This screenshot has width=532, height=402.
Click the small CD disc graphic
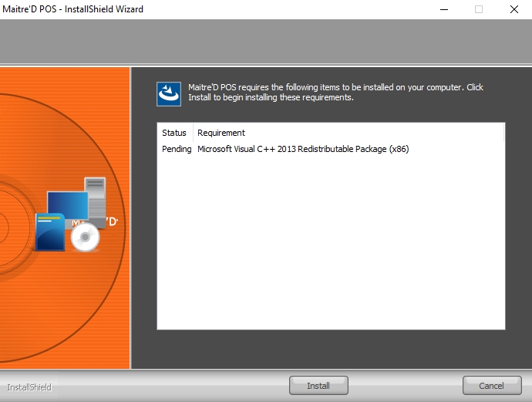point(85,238)
